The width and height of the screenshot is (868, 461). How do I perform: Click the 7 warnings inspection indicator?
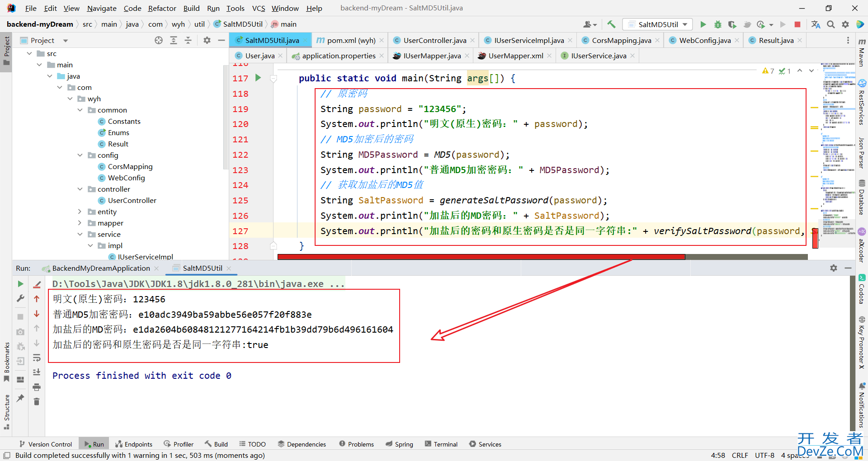pos(768,71)
